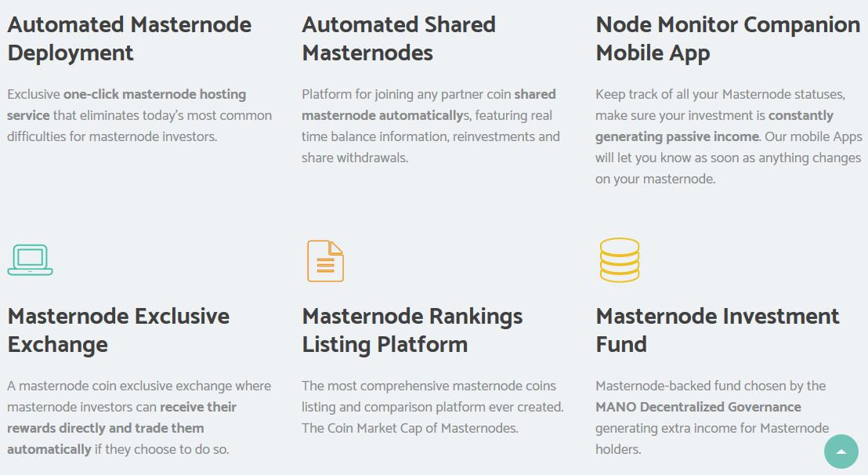Click the Masternode Exclusive Exchange heading

point(118,331)
